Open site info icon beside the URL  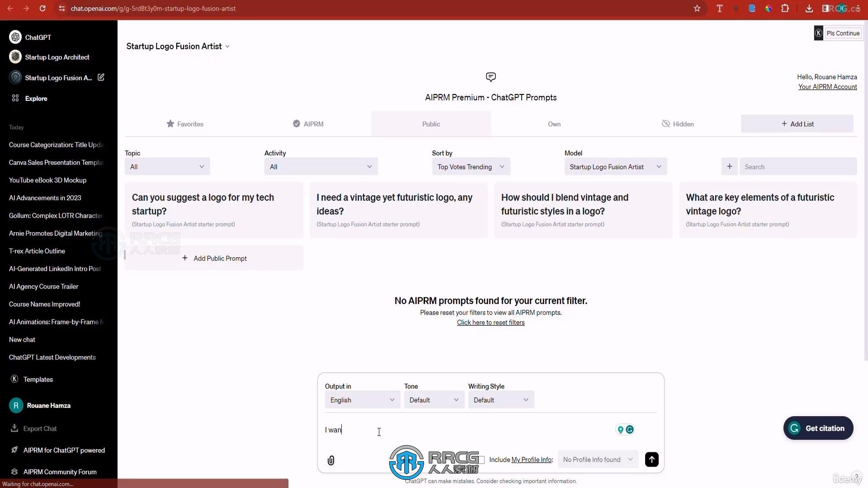pyautogui.click(x=62, y=9)
